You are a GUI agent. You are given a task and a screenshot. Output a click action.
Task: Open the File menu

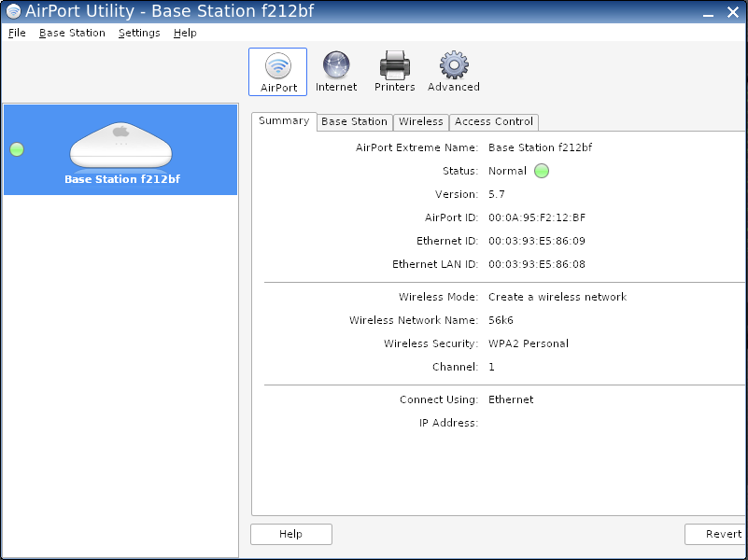(17, 33)
